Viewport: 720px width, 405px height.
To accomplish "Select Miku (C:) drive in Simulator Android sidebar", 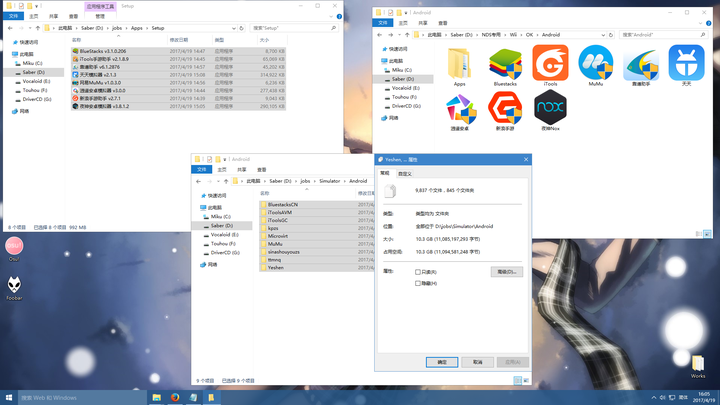I will point(220,217).
